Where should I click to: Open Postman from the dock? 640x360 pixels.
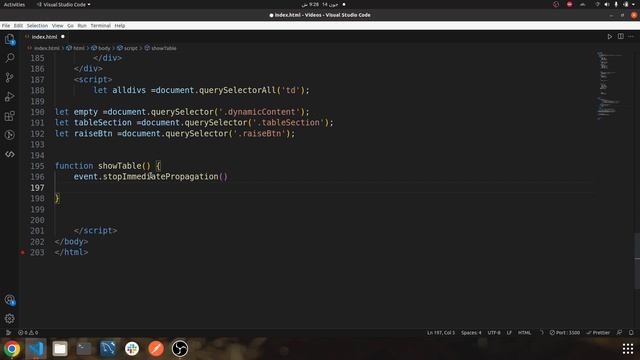156,349
